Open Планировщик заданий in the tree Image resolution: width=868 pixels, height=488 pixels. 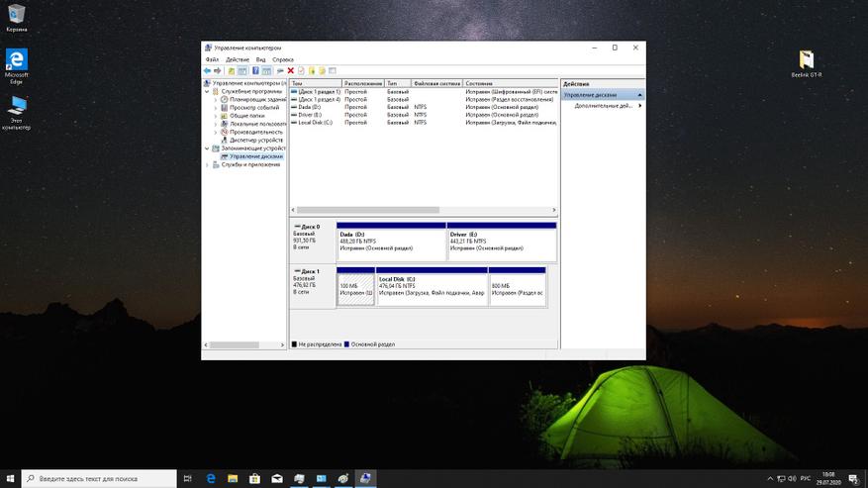pyautogui.click(x=256, y=99)
